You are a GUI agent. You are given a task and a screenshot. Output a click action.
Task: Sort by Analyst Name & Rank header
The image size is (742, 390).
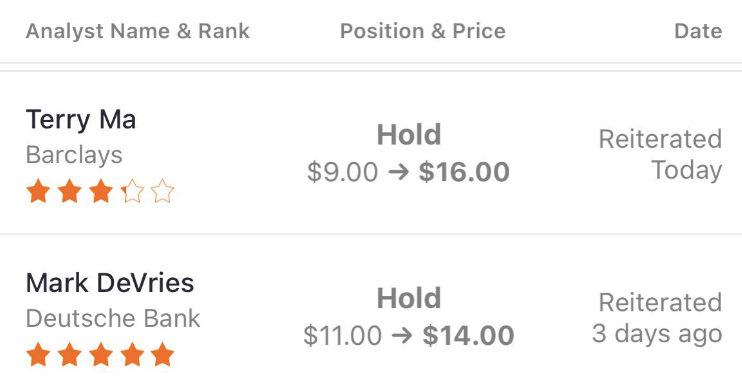click(138, 31)
